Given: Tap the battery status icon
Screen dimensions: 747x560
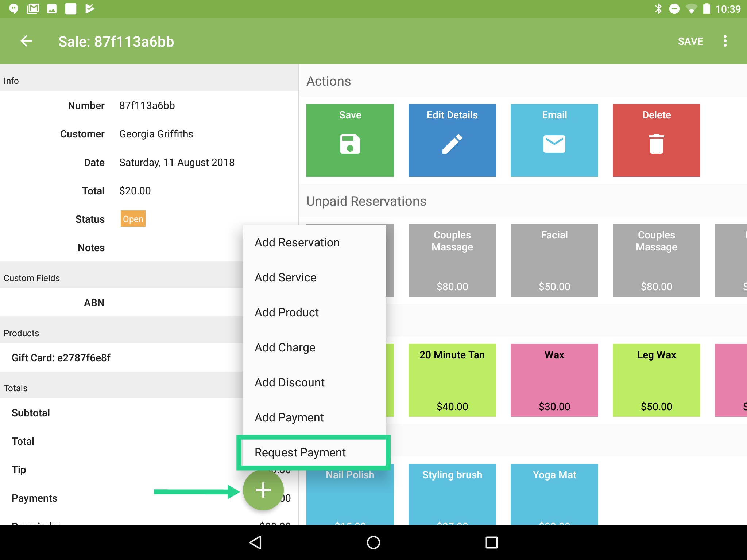Looking at the screenshot, I should pos(707,9).
